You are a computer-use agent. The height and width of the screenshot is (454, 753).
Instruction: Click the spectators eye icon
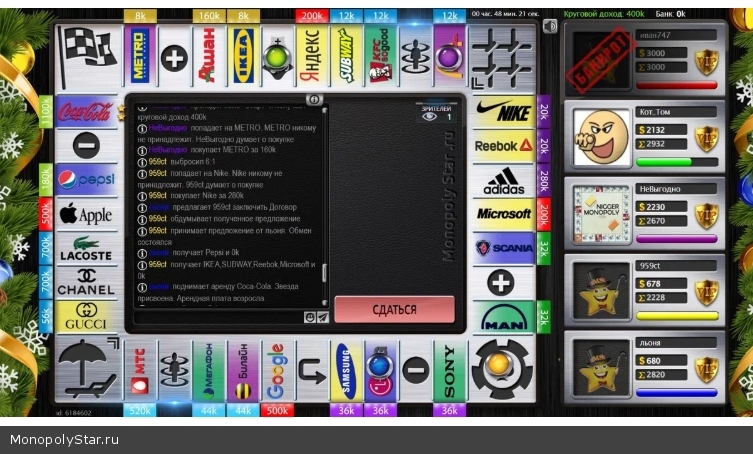click(x=429, y=117)
